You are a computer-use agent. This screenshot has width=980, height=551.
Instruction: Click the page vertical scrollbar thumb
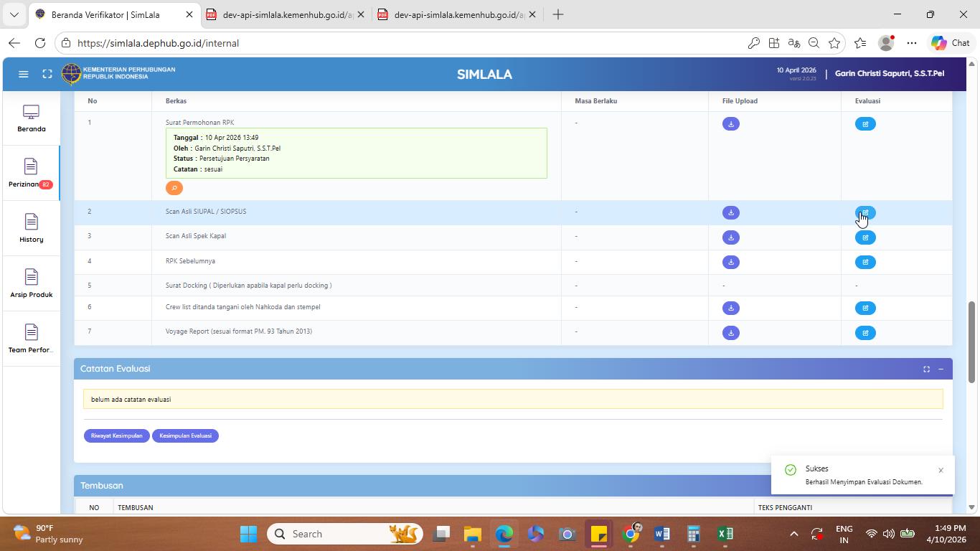(x=972, y=342)
